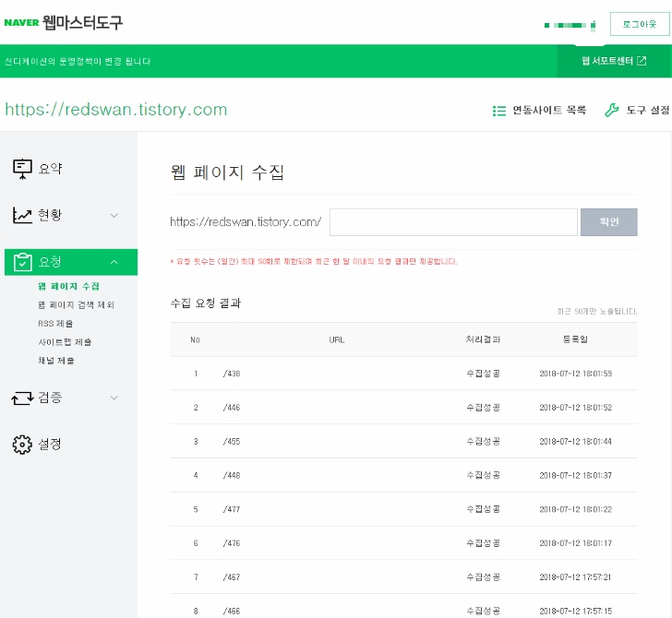The height and width of the screenshot is (618, 672).
Task: Click the 수집 요청 결과 heading
Action: point(206,303)
